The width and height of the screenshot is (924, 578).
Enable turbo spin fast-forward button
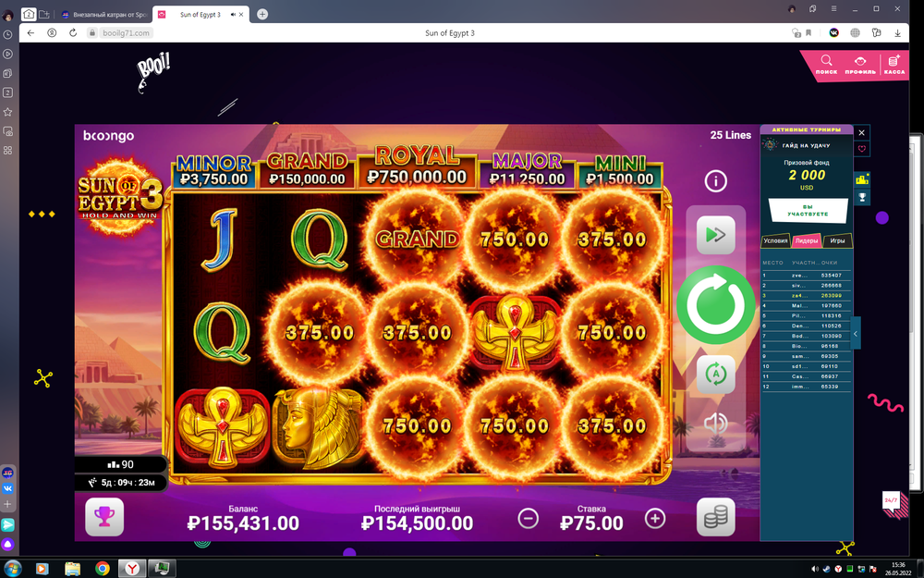tap(715, 235)
